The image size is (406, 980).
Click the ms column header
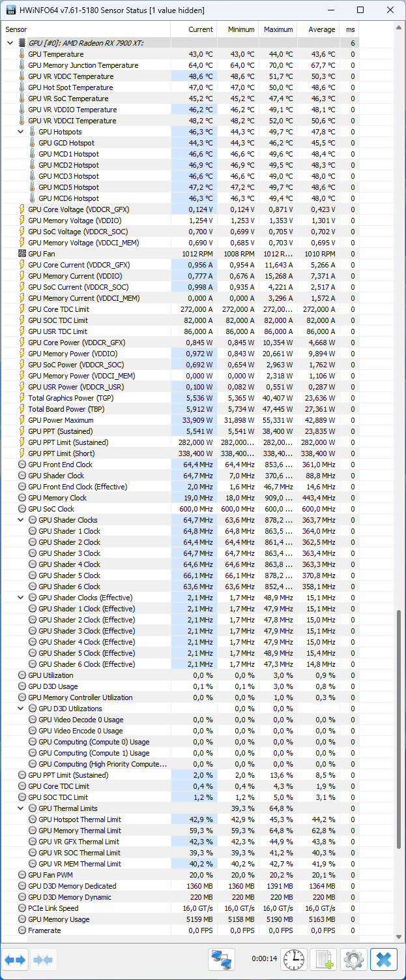tap(349, 29)
